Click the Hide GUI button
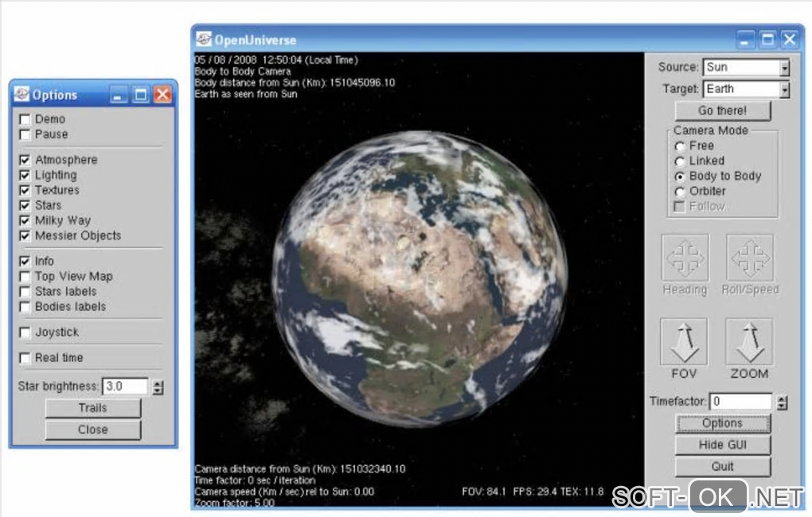The height and width of the screenshot is (517, 812). coord(722,445)
